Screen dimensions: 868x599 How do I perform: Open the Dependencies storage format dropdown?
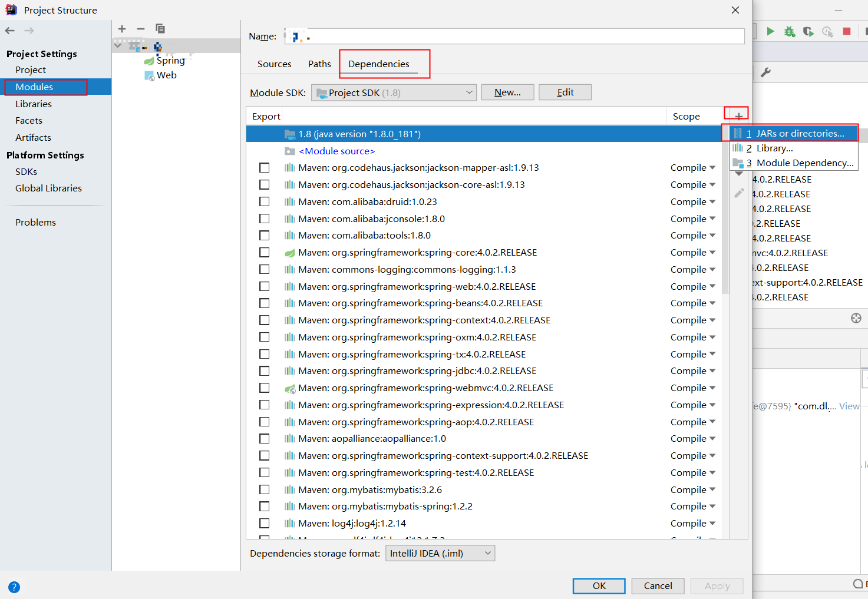pyautogui.click(x=440, y=553)
